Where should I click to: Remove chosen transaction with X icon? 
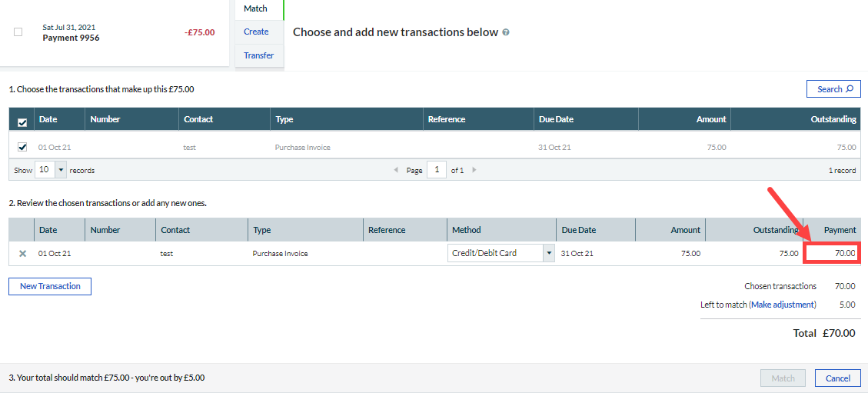pyautogui.click(x=22, y=253)
